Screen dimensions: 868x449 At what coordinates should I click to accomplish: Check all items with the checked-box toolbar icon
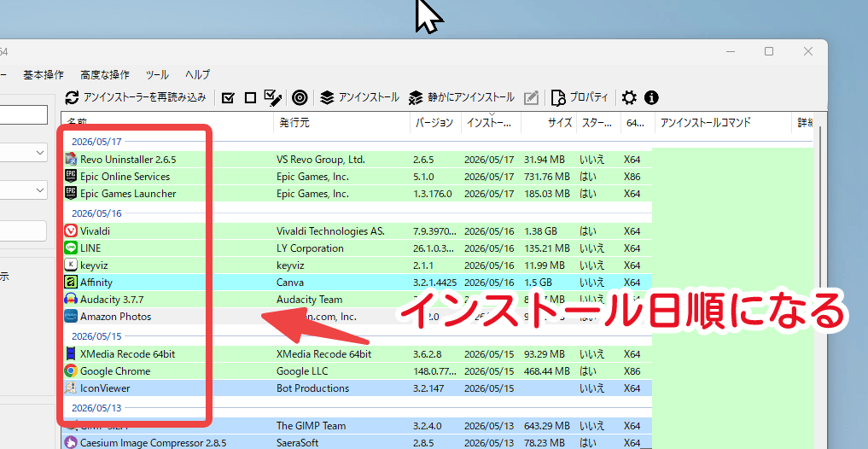(228, 98)
